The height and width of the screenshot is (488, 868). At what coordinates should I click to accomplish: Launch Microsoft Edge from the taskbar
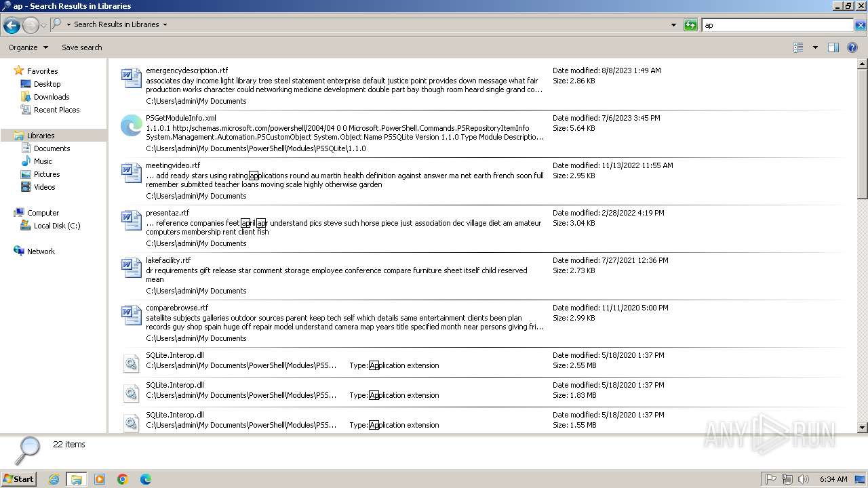click(146, 479)
